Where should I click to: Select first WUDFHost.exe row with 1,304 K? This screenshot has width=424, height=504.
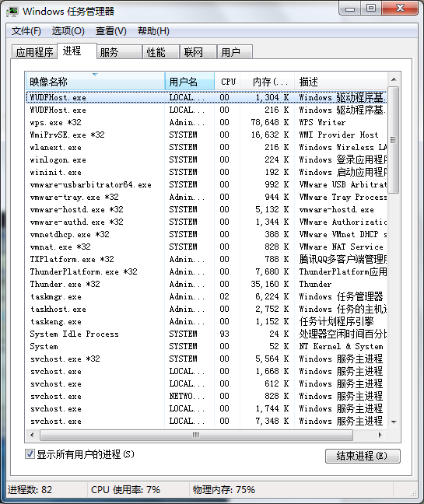point(206,97)
